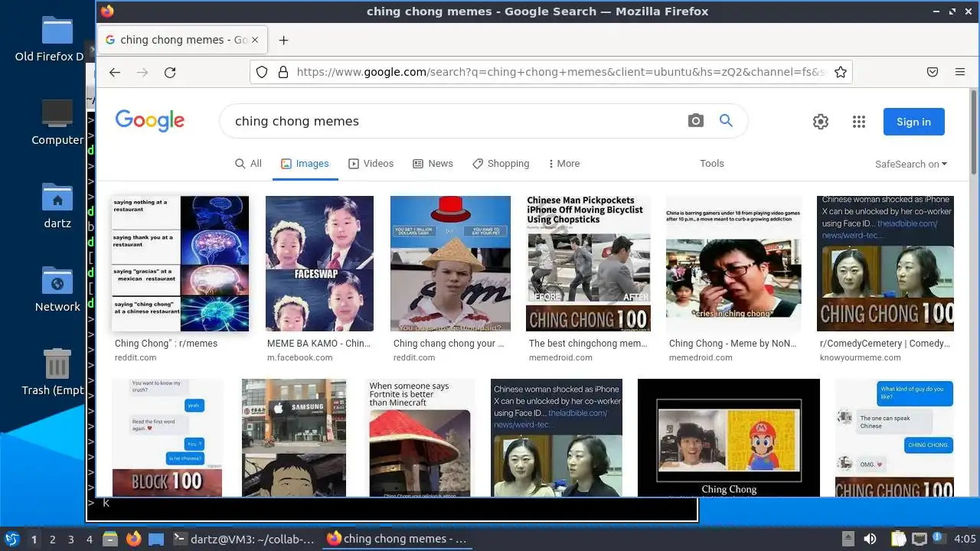
Task: Open the SafeSearch on dropdown
Action: (911, 165)
